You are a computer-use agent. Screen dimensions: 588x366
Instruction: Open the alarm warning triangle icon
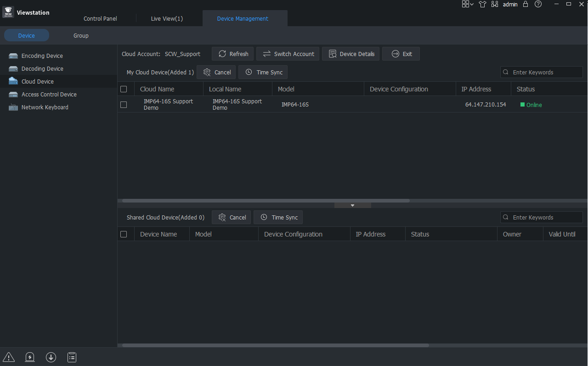coord(9,357)
